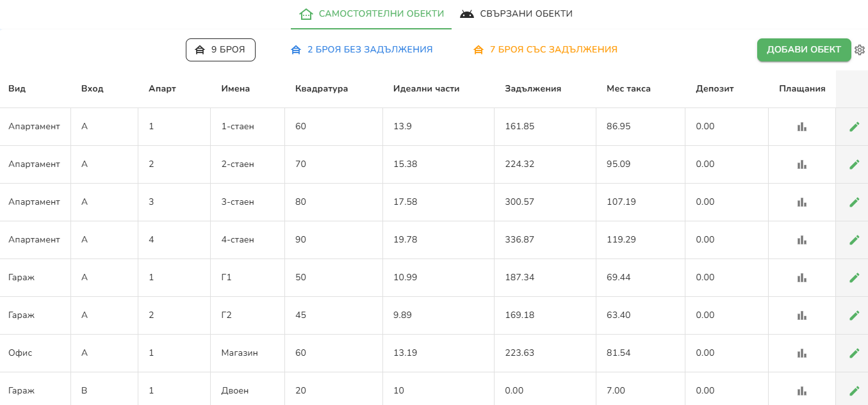Viewport: 868px width, 405px height.
Task: Select the САМОСТОЯТЕЛНИ ОБЕКТИ tab
Action: [x=372, y=13]
